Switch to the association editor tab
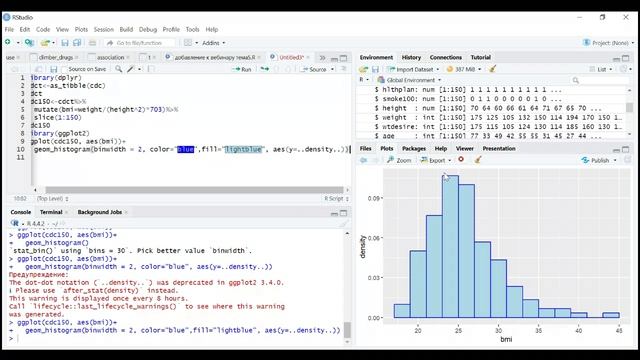640x360 pixels. (x=110, y=58)
